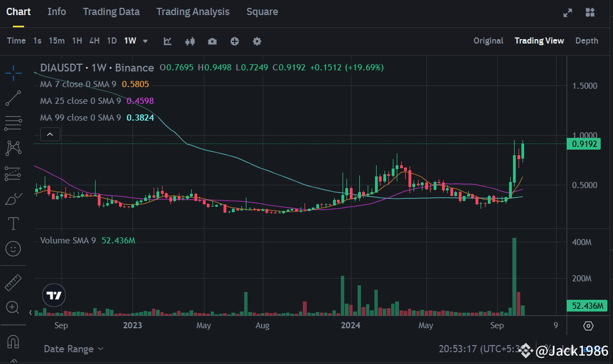Select the crosshair cursor tool
The width and height of the screenshot is (613, 364).
point(13,73)
